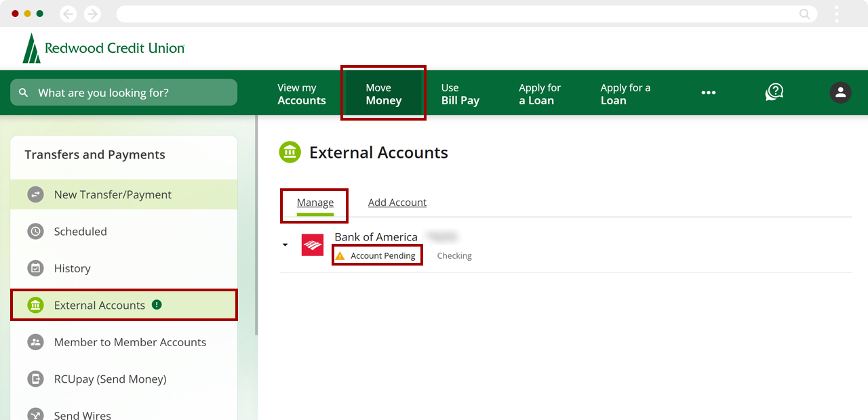Open the three-dot more menu
The image size is (868, 420).
point(709,93)
